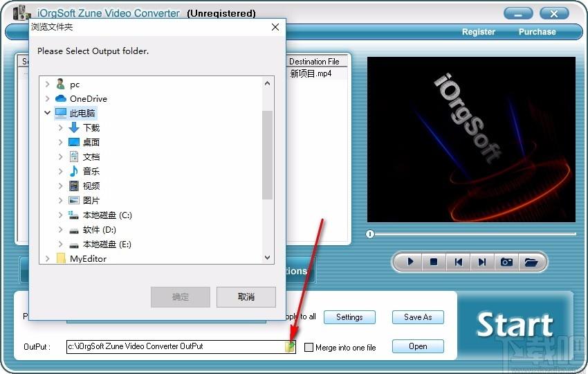Click the folder tree scrollbar thumb
The height and width of the screenshot is (374, 588).
(x=267, y=155)
